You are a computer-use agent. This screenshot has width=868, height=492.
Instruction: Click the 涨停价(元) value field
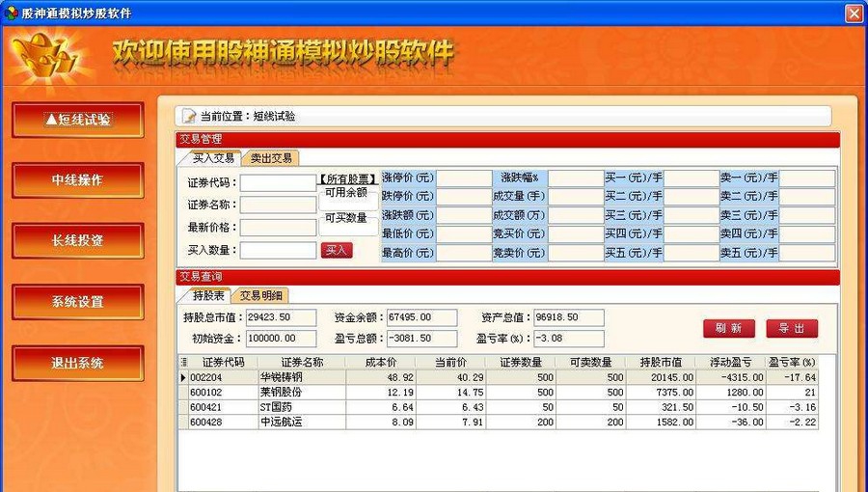tap(464, 178)
